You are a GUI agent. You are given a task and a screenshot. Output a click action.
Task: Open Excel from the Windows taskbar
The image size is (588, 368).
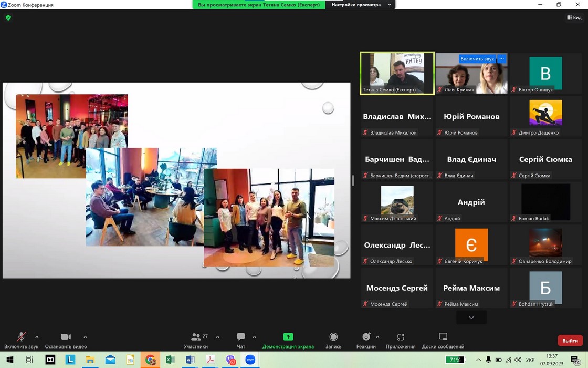(x=170, y=360)
